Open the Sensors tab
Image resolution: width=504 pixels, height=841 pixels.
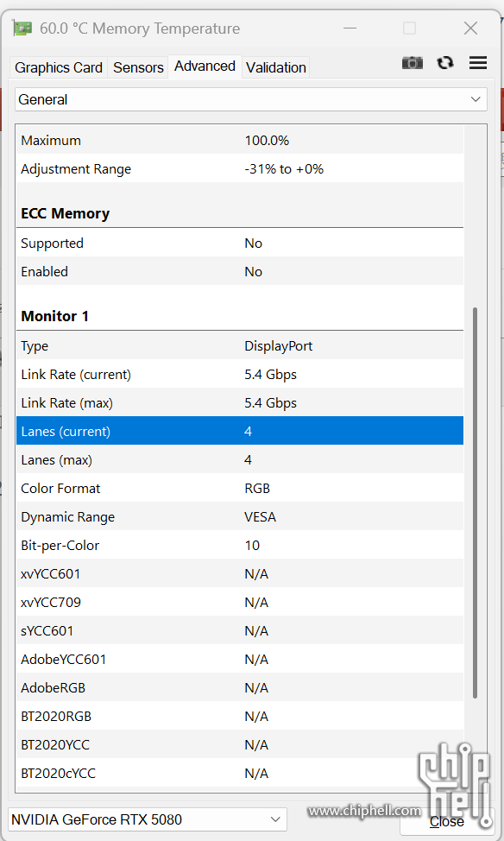(138, 67)
